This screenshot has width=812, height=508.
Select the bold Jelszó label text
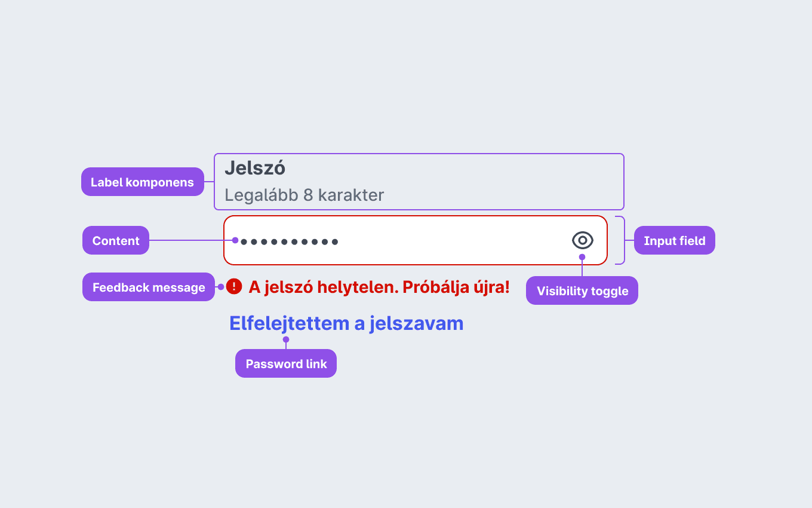click(x=255, y=169)
